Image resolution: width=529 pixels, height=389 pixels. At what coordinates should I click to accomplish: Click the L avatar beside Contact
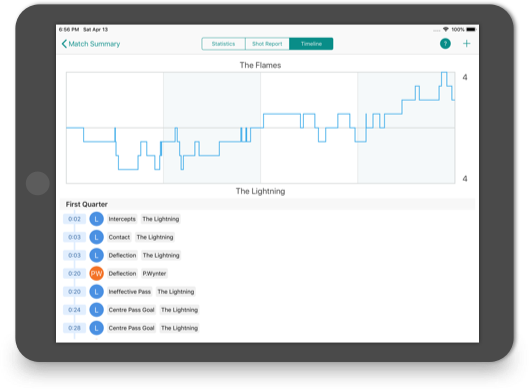[x=96, y=237]
